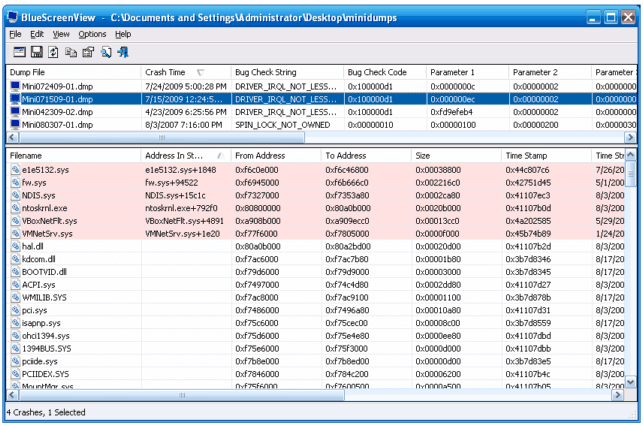Click time stamp 0x4a202585

click(x=528, y=221)
